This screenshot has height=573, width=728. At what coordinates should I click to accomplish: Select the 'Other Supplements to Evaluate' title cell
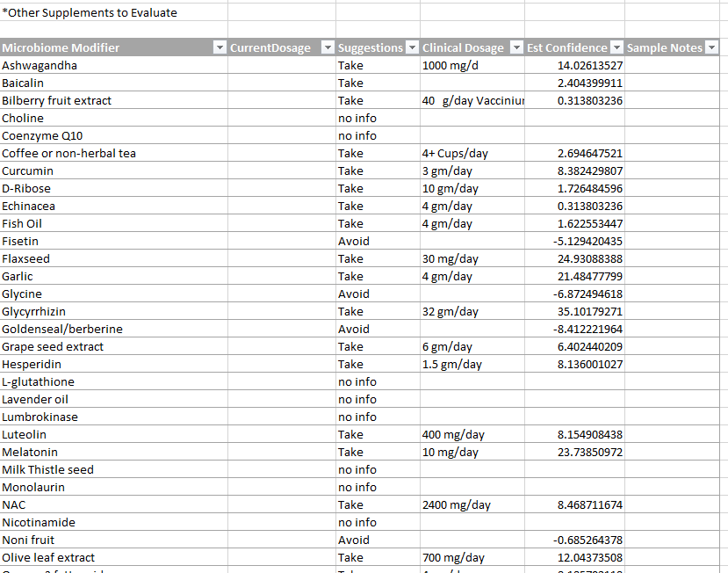click(x=90, y=12)
